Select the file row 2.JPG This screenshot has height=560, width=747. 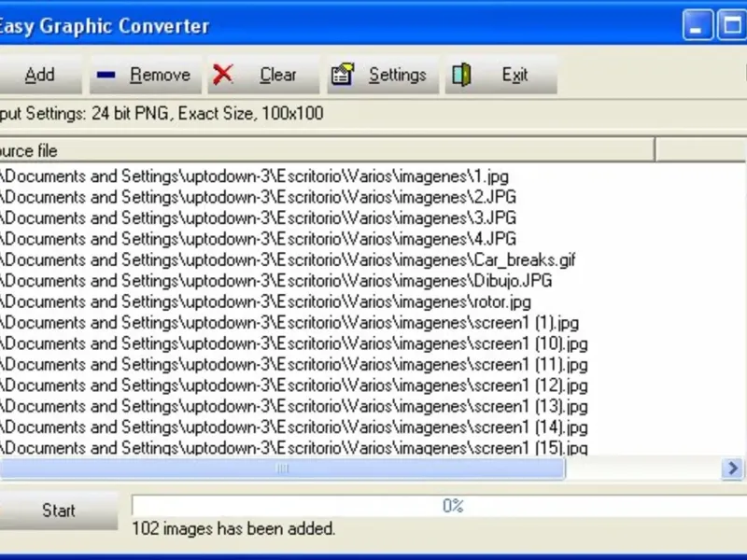(259, 198)
